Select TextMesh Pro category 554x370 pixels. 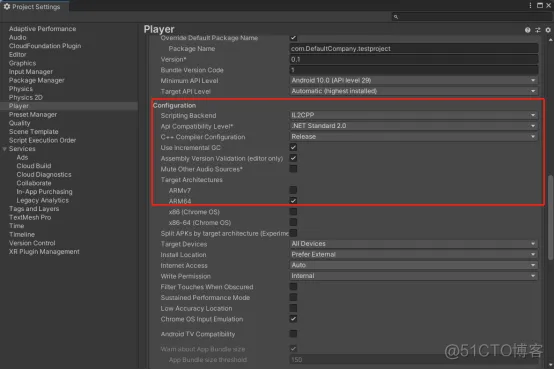(x=30, y=217)
